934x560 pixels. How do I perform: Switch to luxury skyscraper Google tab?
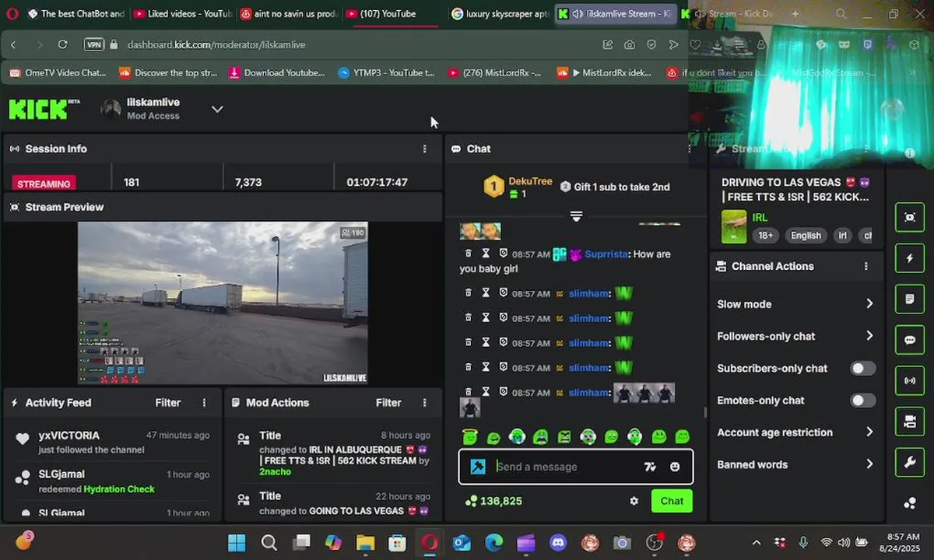coord(500,13)
